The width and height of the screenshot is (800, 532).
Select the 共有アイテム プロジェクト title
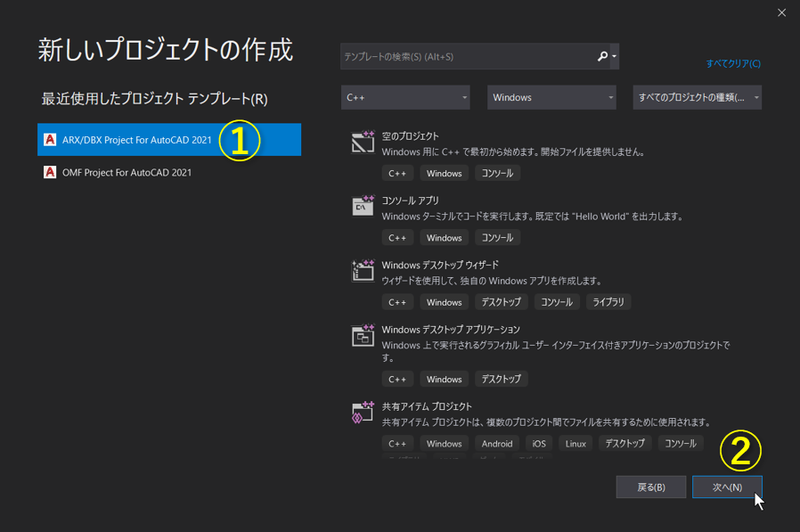click(427, 406)
